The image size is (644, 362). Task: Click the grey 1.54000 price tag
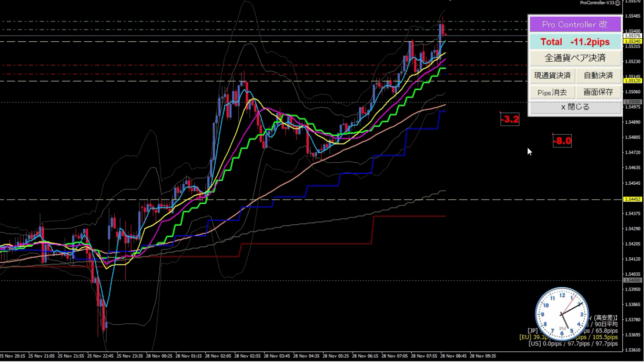click(x=633, y=280)
